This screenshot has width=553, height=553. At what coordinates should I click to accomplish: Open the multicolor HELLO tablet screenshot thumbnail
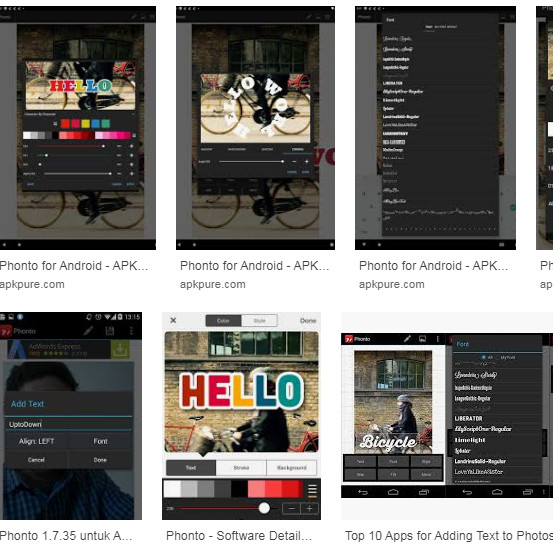(x=78, y=128)
